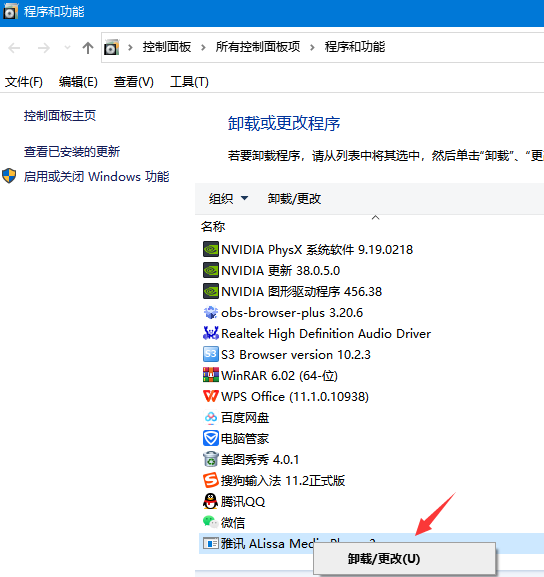Click Realtek audio driver icon
The image size is (544, 577).
tap(211, 333)
